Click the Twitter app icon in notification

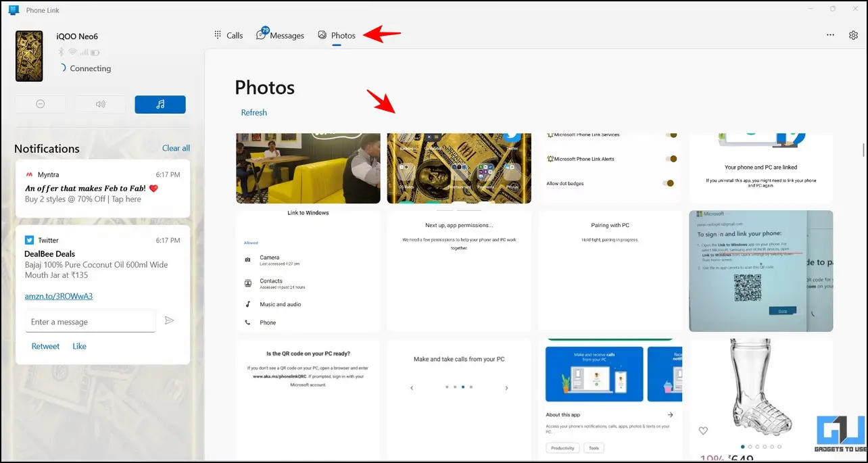point(29,240)
